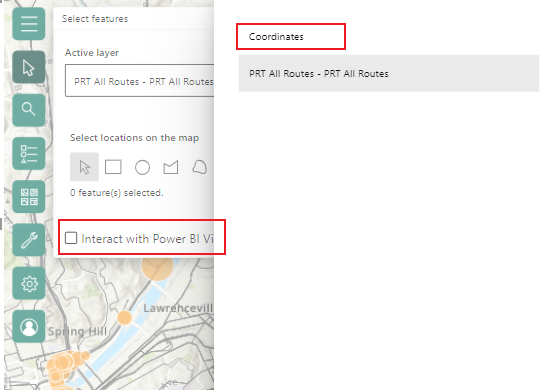Open the Active layer dropdown

pyautogui.click(x=140, y=81)
